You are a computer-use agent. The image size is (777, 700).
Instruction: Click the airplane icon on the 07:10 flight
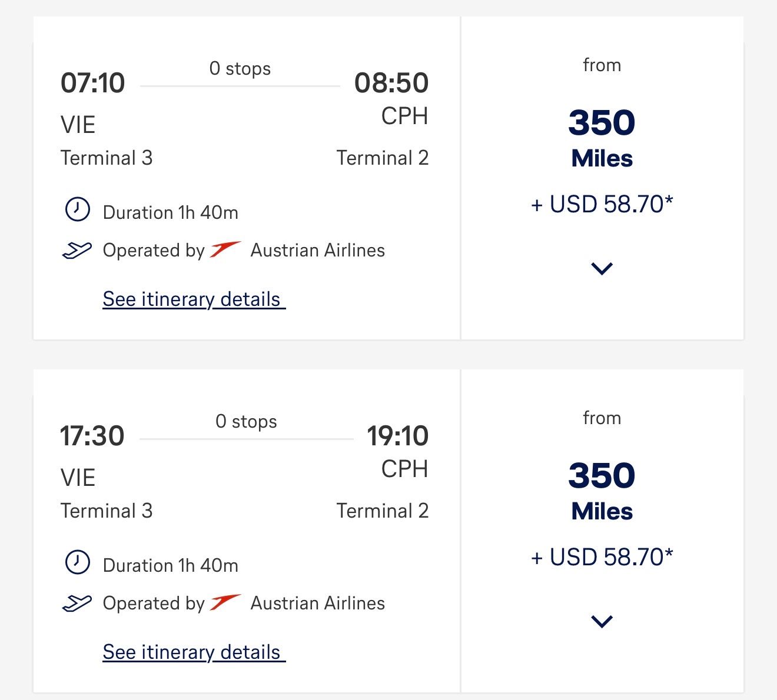coord(77,251)
